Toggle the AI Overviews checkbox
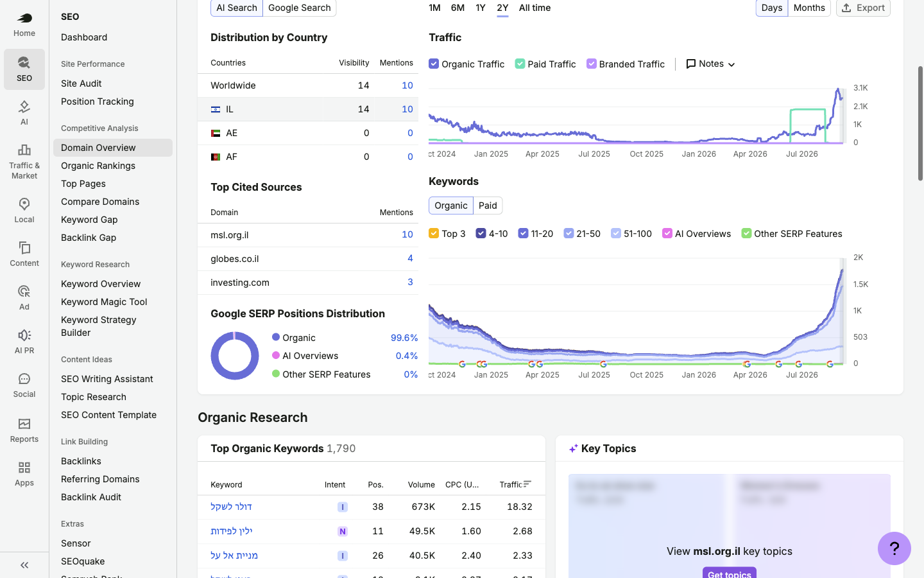This screenshot has height=578, width=924. (667, 233)
